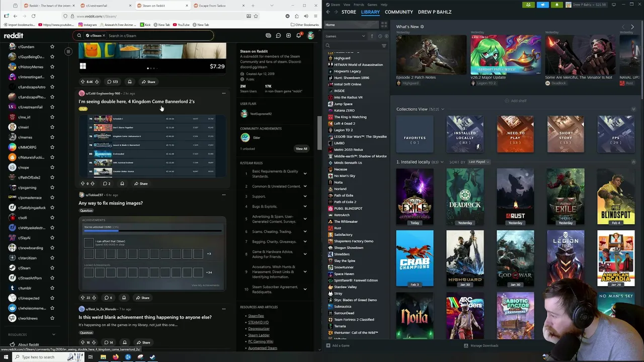644x362 pixels.
Task: Open Steam COMMUNITY tab
Action: 399,12
